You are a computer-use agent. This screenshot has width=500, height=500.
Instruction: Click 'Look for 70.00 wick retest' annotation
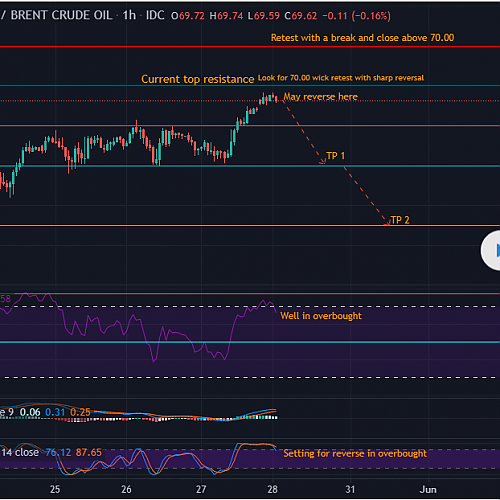tap(341, 78)
